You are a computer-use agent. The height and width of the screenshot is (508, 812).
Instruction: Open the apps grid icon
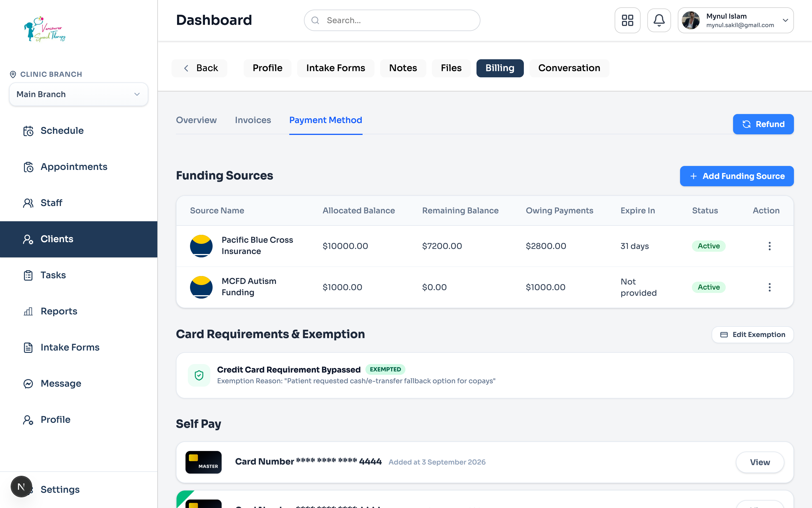click(x=627, y=20)
